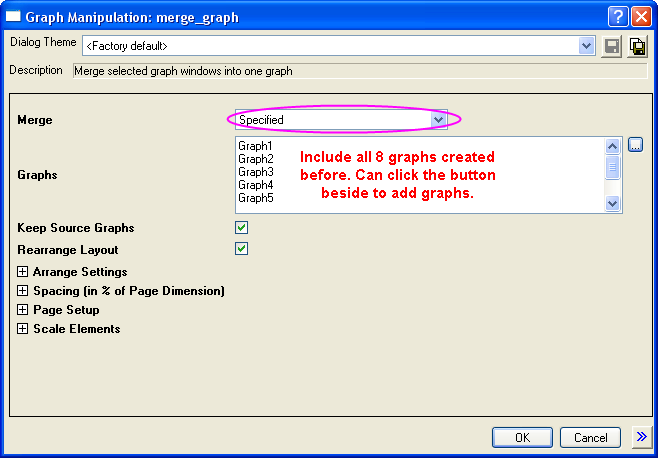Toggle Keep Source Graphs checkbox
This screenshot has width=658, height=458.
(241, 228)
